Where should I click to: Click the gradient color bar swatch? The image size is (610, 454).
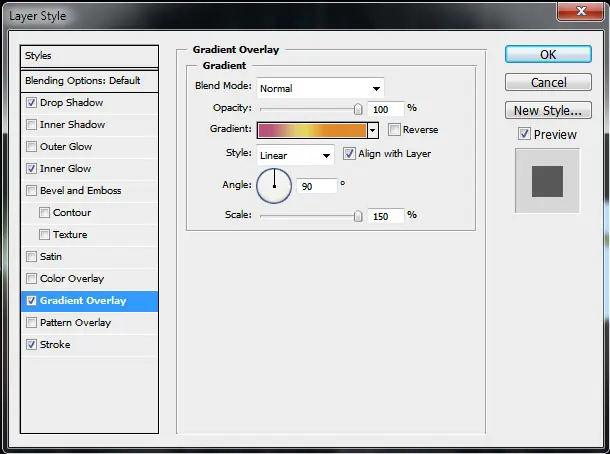[312, 130]
